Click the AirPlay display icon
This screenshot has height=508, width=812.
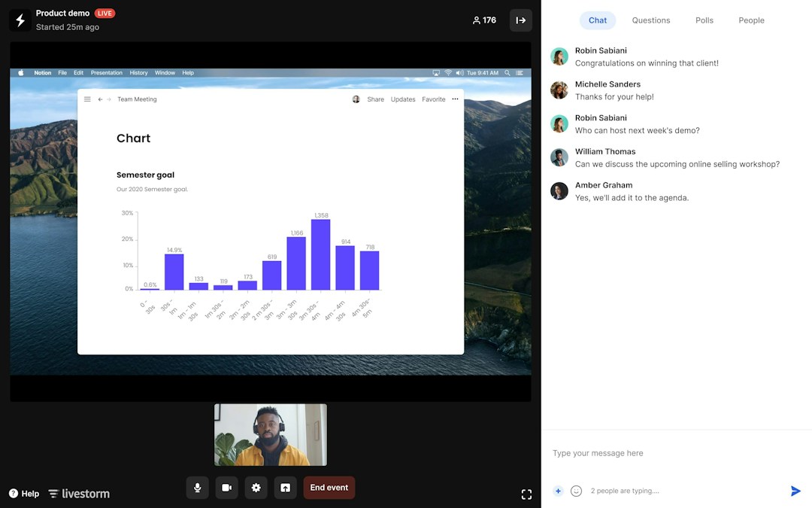point(436,73)
